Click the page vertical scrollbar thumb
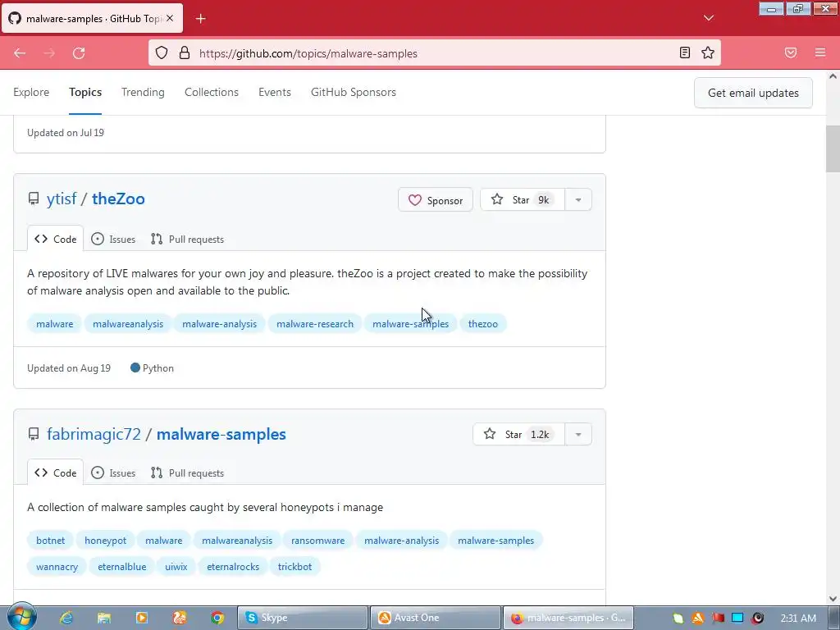This screenshot has width=840, height=630. (x=833, y=149)
